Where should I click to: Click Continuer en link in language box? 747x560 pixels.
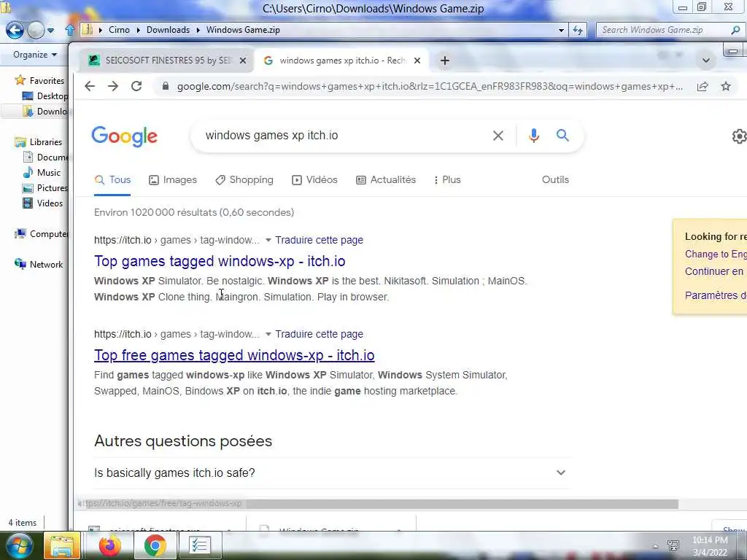[x=716, y=271]
